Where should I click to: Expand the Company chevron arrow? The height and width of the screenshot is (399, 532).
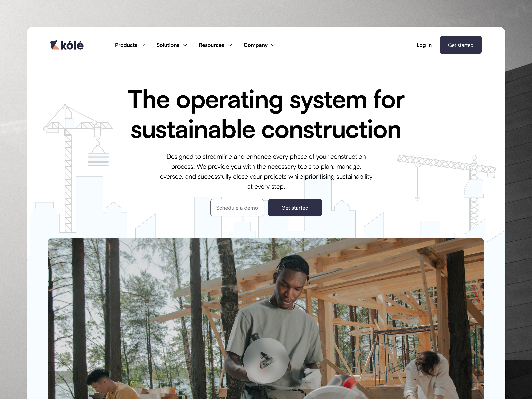click(x=273, y=45)
